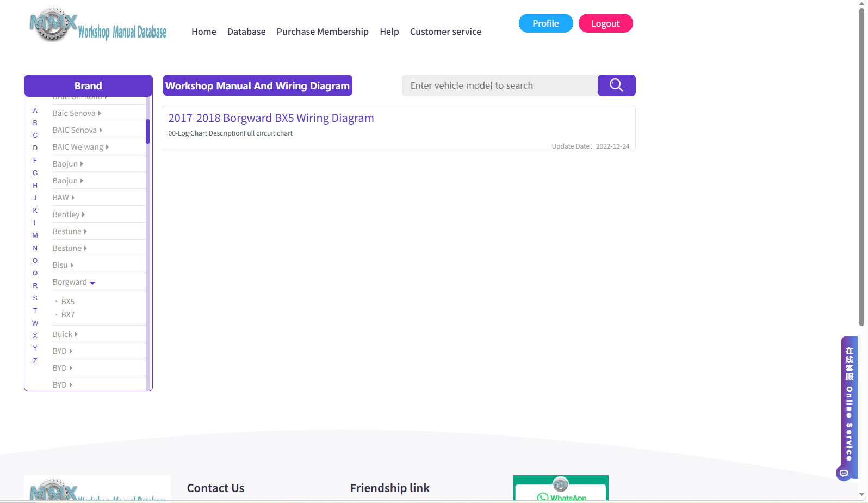Expand the uppercase BAIC Senova brand
The height and width of the screenshot is (503, 868).
point(77,130)
